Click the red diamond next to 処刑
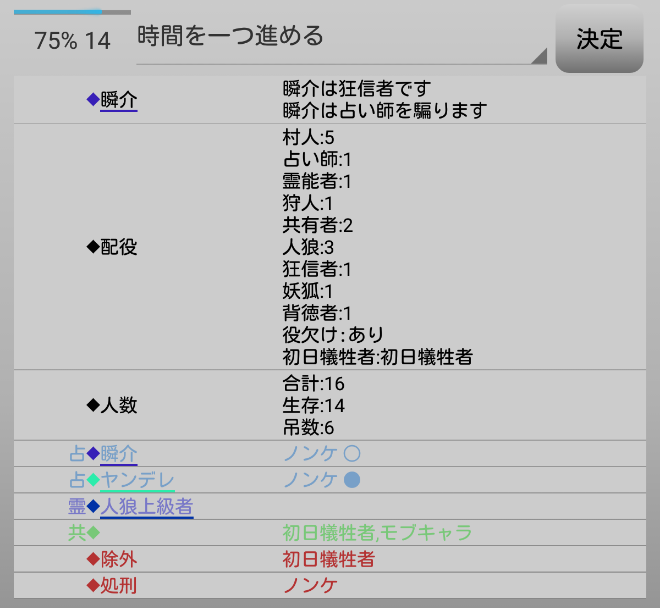660x608 pixels. (x=93, y=586)
